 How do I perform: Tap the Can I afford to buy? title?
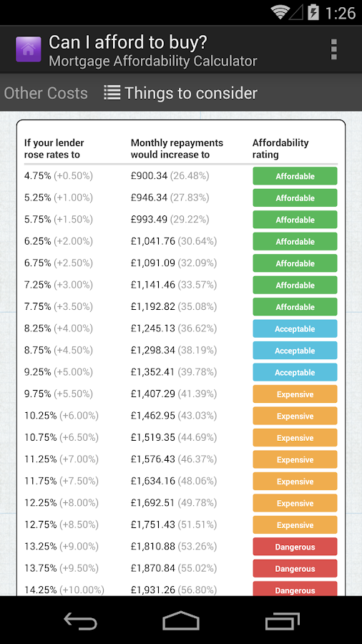[127, 42]
